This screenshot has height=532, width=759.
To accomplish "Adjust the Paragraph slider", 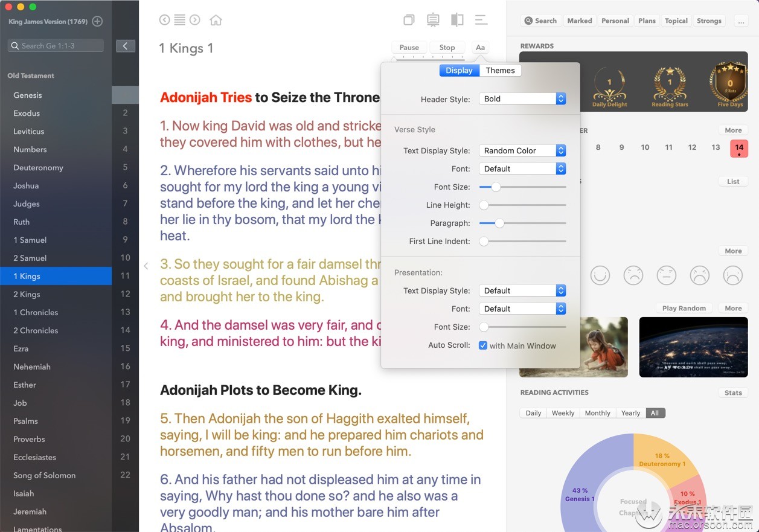I will click(523, 223).
